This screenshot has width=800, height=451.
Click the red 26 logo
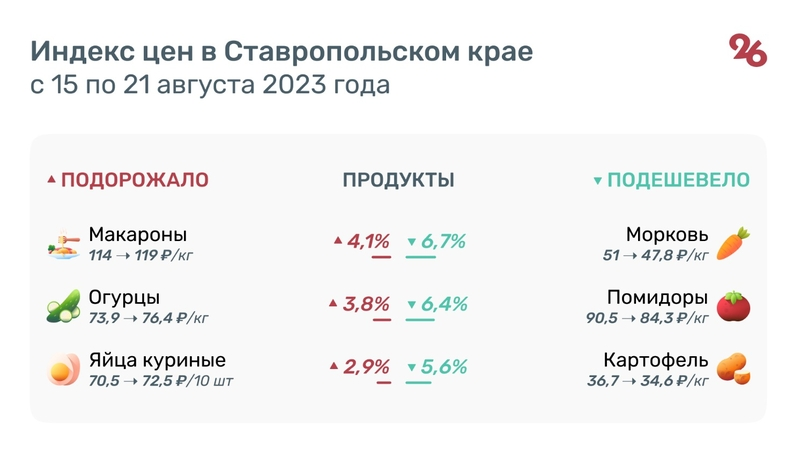pyautogui.click(x=748, y=50)
